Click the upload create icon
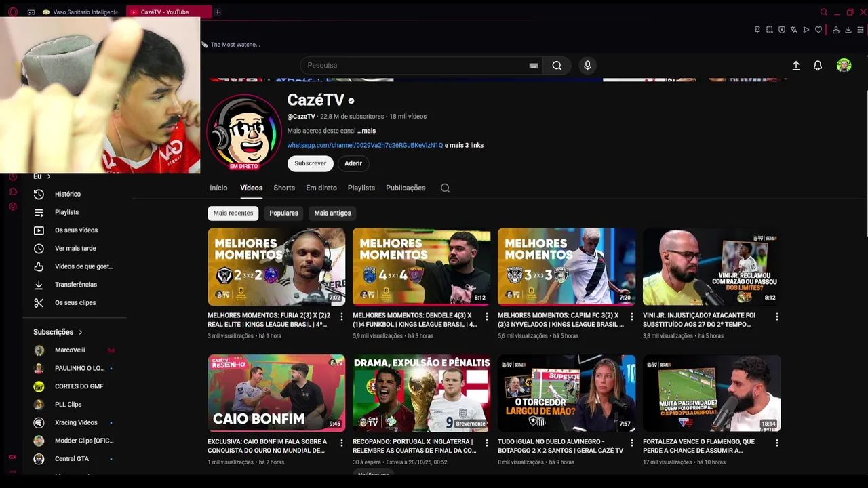868x488 pixels. coord(796,66)
